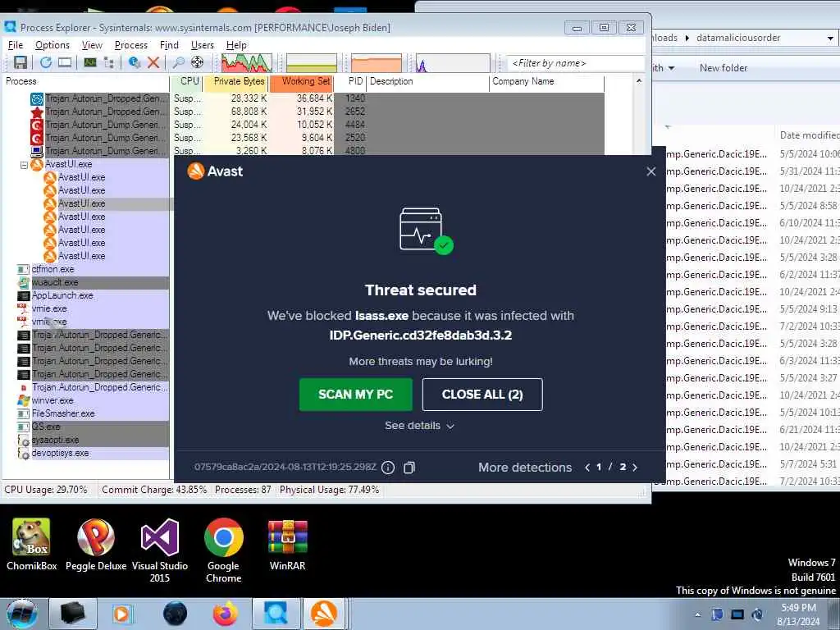The image size is (840, 630).
Task: Close the Avast threat popup
Action: [x=651, y=171]
